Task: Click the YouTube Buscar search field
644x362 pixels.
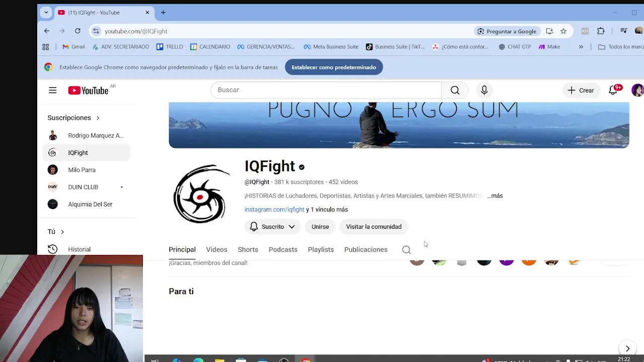Action: coord(326,90)
